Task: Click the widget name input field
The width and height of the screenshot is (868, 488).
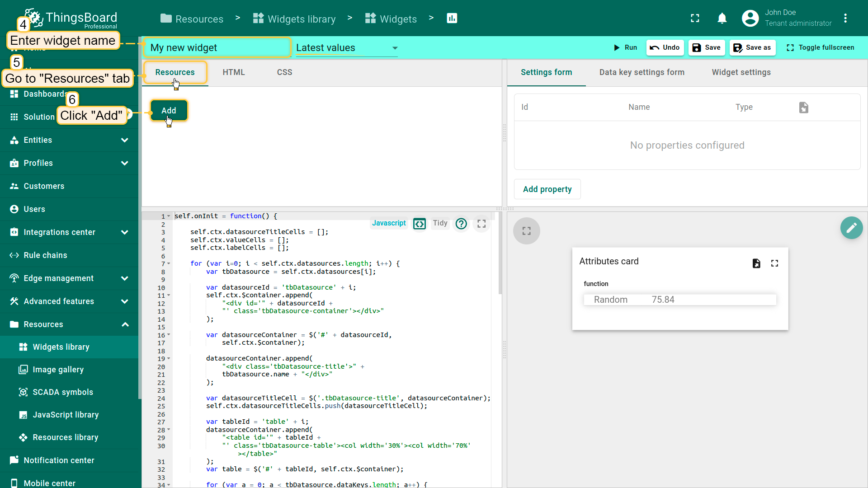Action: (217, 48)
